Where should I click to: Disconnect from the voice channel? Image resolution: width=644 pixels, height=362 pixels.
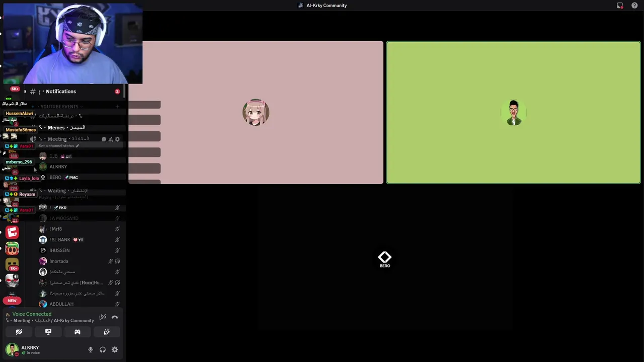click(115, 317)
